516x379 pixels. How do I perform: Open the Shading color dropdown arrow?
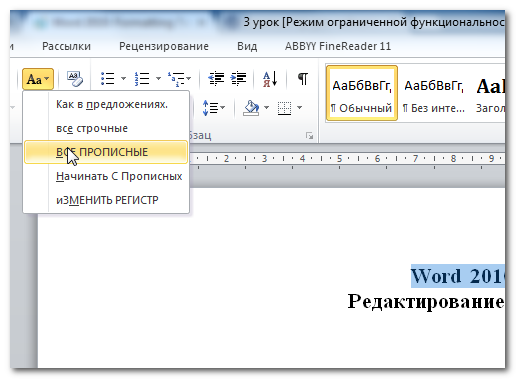[x=266, y=107]
